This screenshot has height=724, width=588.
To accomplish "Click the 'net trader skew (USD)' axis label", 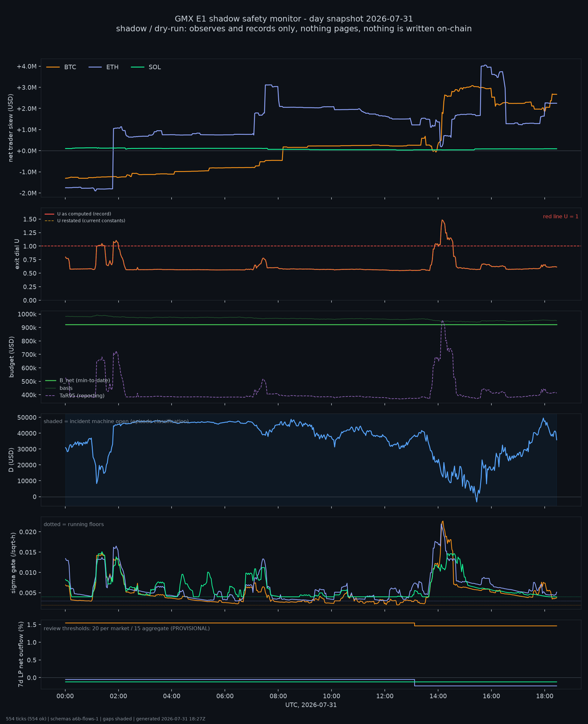I will tap(10, 128).
